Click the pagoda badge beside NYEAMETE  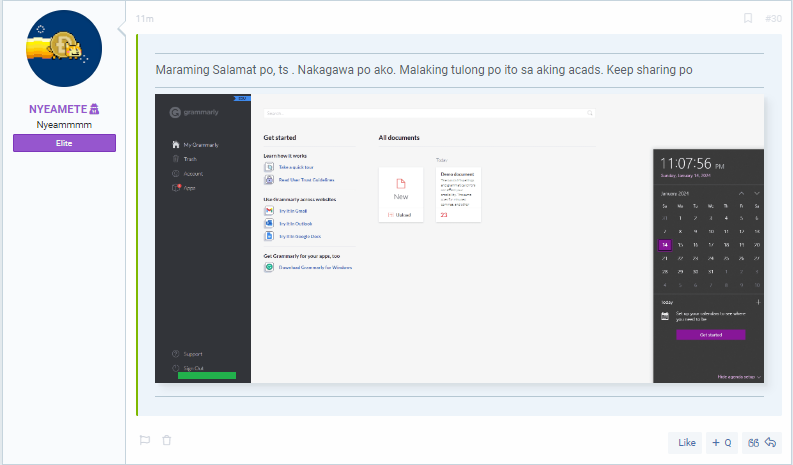[95, 109]
